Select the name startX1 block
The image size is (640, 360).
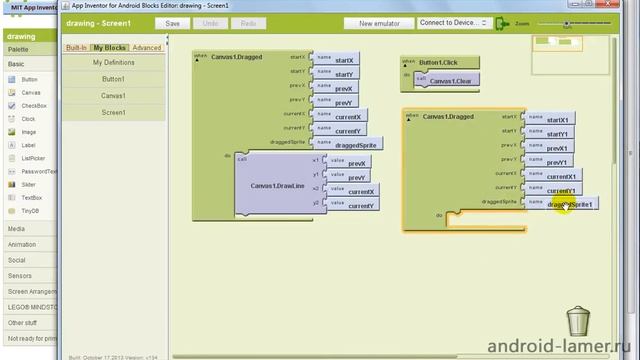click(x=549, y=118)
